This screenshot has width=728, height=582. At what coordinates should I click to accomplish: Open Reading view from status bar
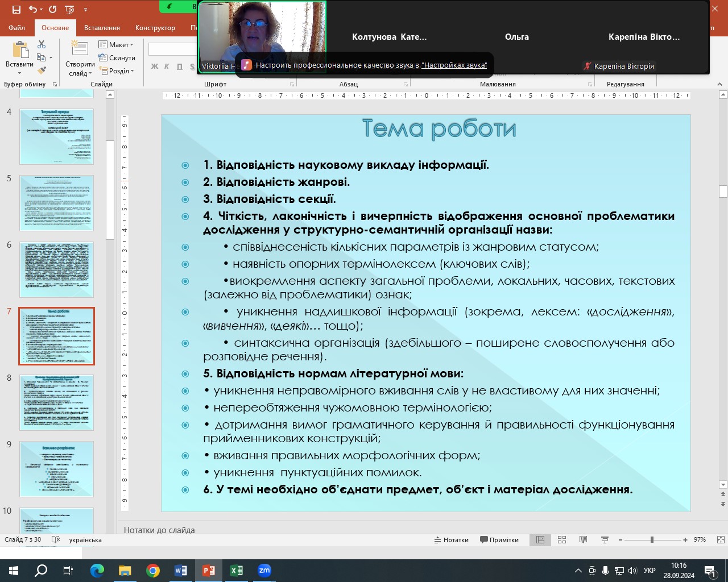(x=583, y=540)
